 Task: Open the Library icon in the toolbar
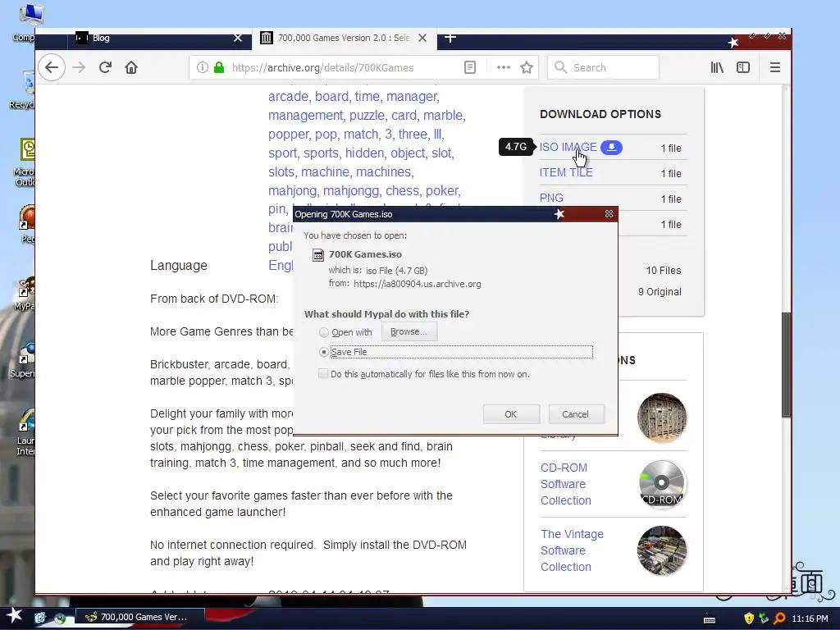[x=717, y=67]
